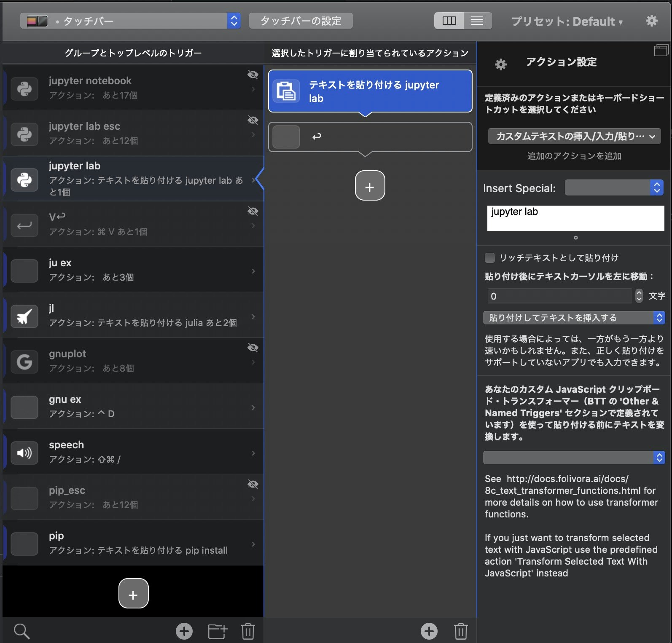Create a new group with the folder plus icon
672x643 pixels.
tap(218, 631)
